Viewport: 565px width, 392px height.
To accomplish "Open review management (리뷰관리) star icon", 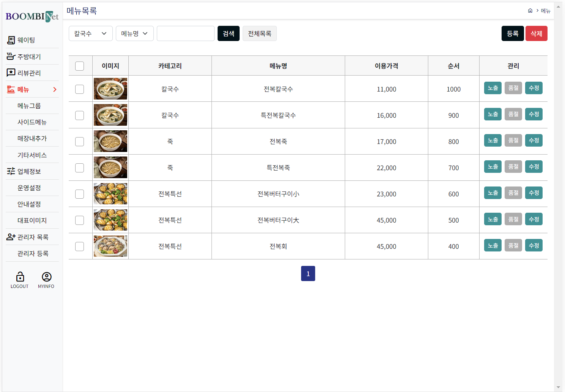I will click(x=11, y=73).
